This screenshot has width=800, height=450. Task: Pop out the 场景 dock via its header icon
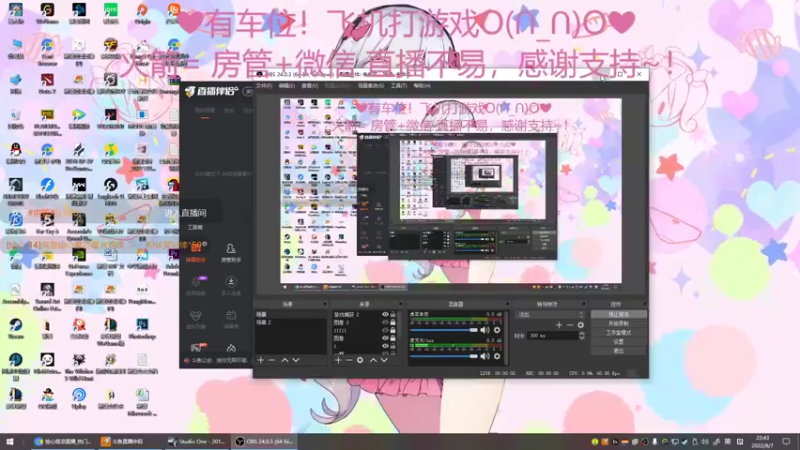pos(324,304)
